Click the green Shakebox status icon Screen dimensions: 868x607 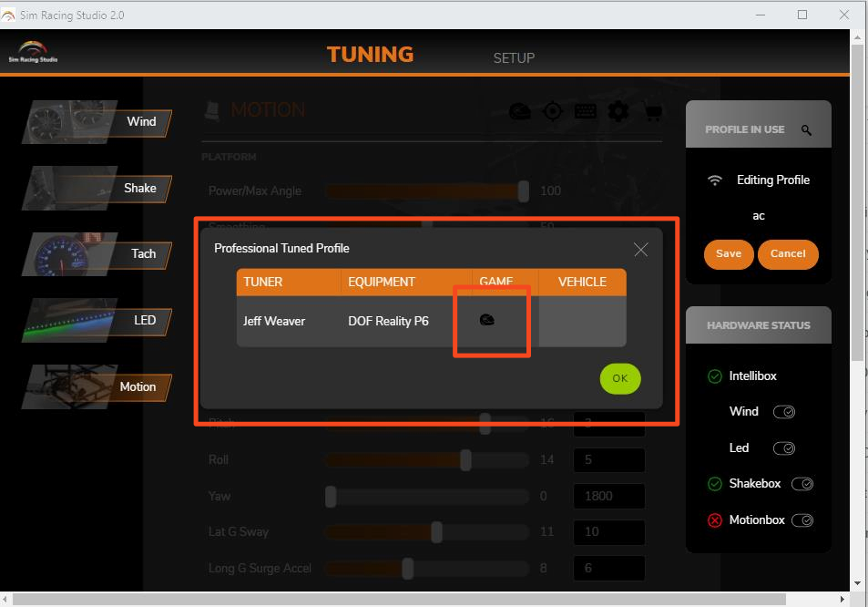[x=715, y=484]
